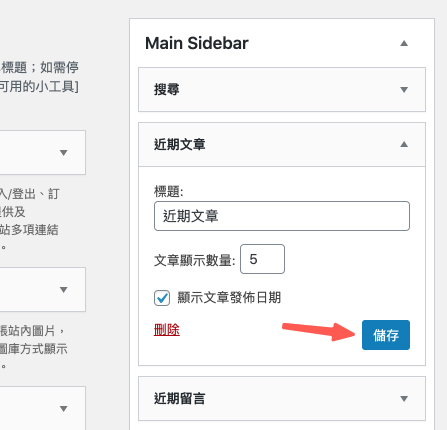Screen dimensions: 447x430
Task: Toggle the 顯示文章發佈日期 checkbox
Action: click(162, 298)
